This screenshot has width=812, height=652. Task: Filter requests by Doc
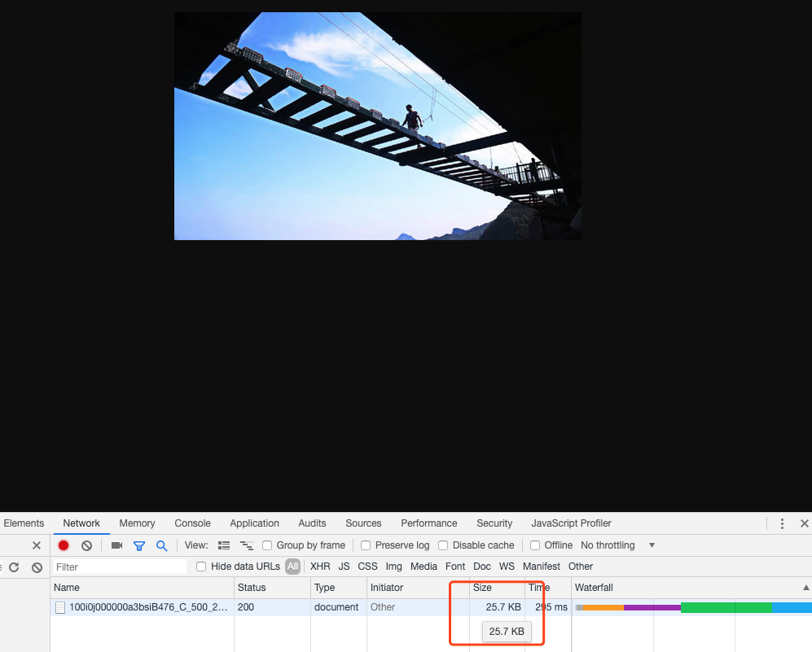pos(481,567)
